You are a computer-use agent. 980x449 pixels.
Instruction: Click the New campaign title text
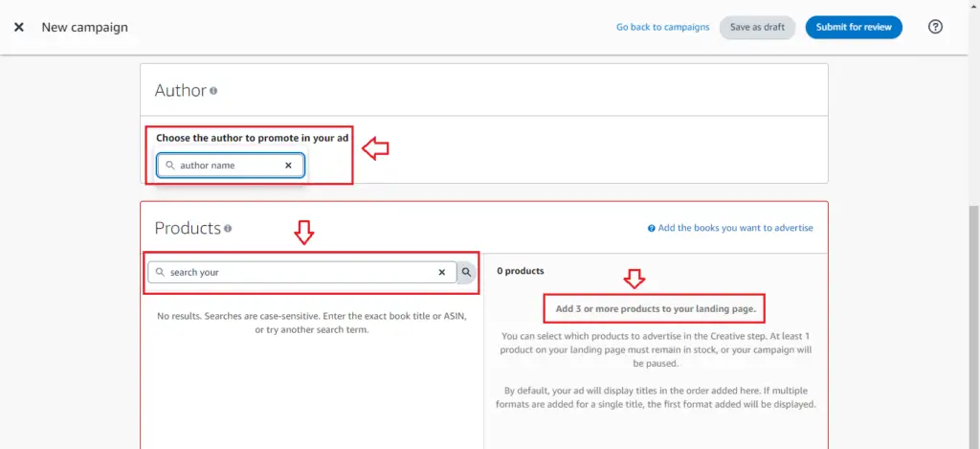(x=84, y=28)
